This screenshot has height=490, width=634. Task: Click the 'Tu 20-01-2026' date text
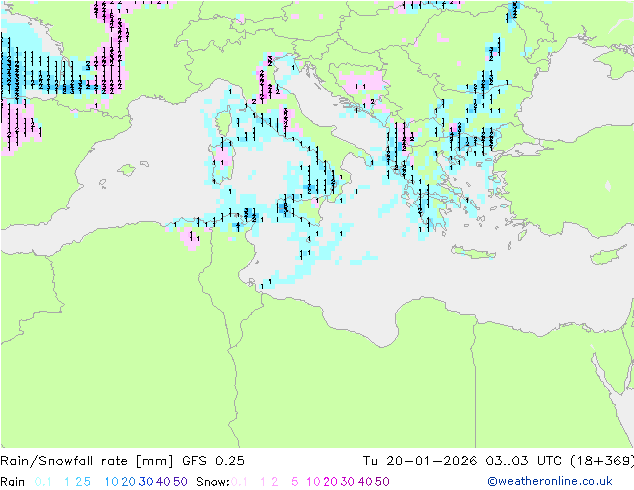(x=420, y=461)
